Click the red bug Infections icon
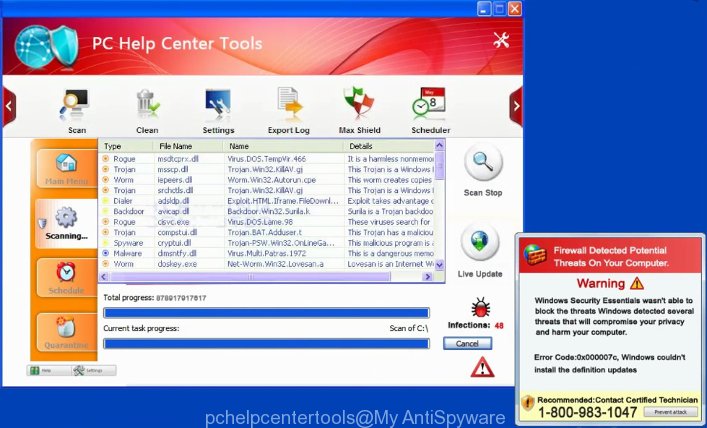 coord(481,308)
